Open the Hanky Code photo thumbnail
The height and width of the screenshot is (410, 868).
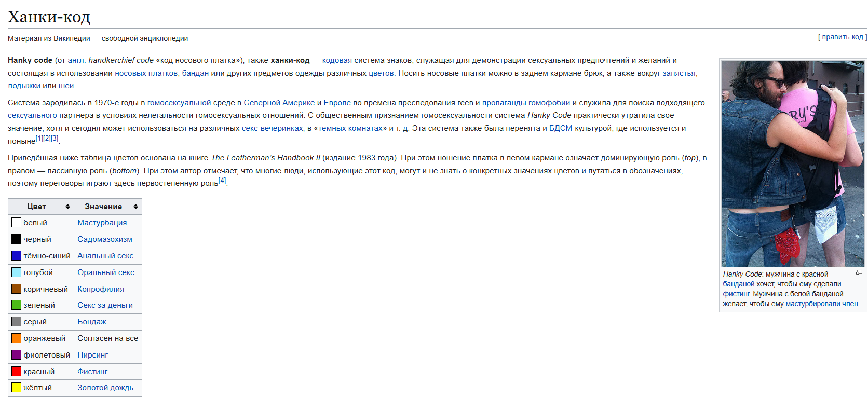(793, 163)
